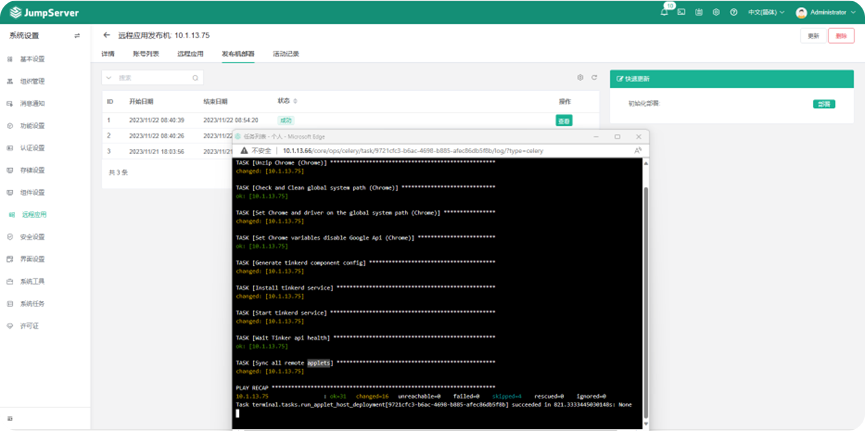Minimize the Microsoft Edge log window
The image size is (865, 431).
(596, 136)
